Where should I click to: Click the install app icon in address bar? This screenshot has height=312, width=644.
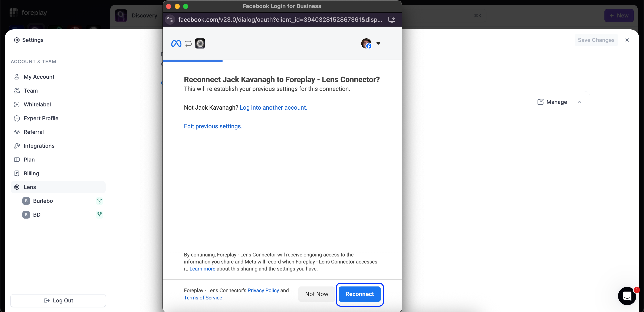click(392, 20)
